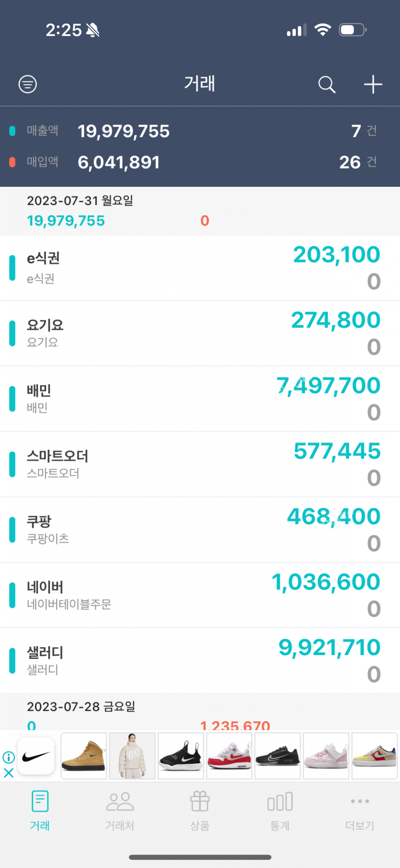Close the Nike ad banner

pyautogui.click(x=9, y=772)
